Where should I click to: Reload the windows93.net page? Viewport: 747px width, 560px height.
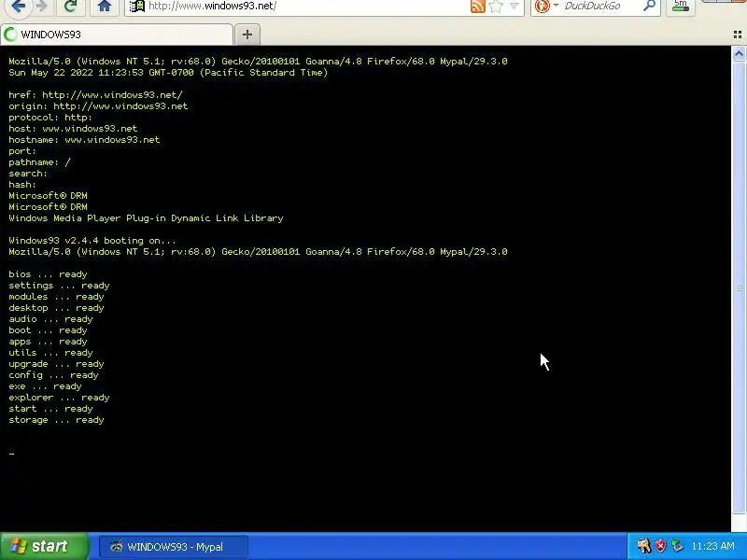pyautogui.click(x=71, y=6)
